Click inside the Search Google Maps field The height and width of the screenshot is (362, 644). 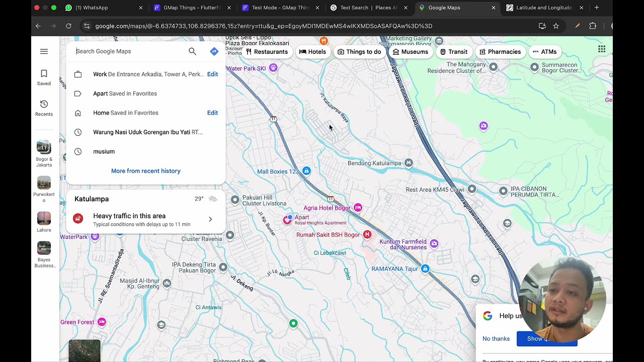pos(128,51)
